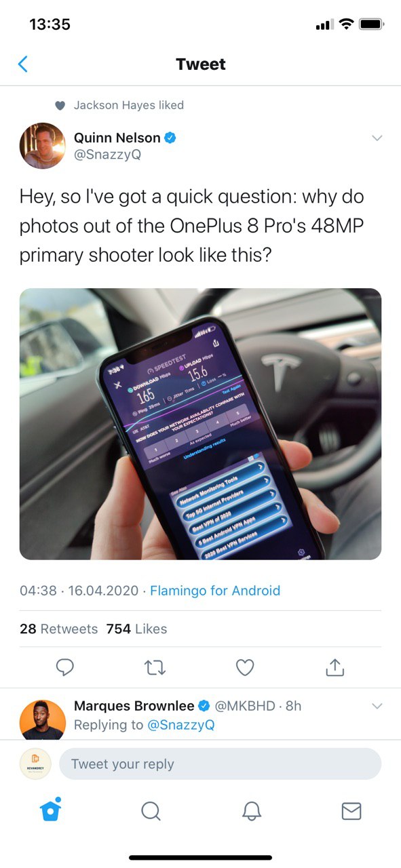
Task: Open Marques Brownlee's profile avatar
Action: point(43,719)
